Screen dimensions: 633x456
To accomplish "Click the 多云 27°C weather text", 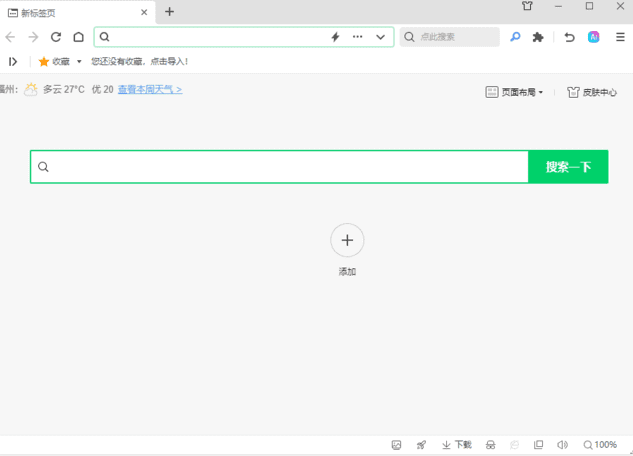I will [64, 89].
